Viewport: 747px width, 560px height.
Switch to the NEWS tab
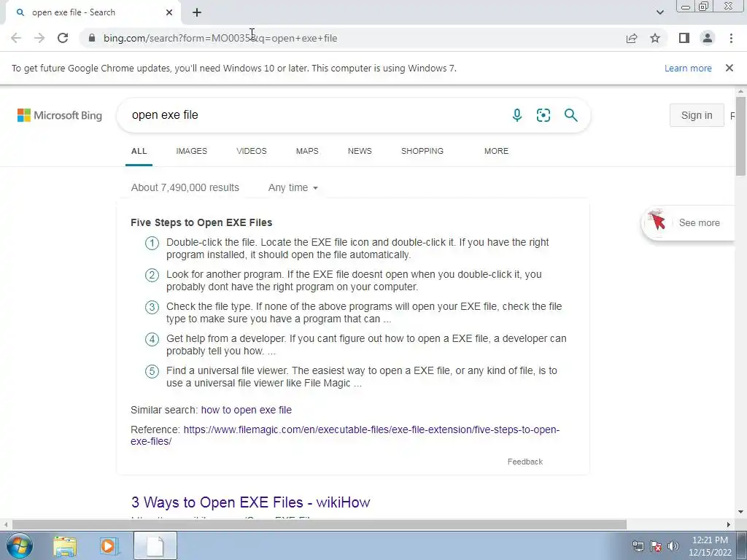click(360, 151)
